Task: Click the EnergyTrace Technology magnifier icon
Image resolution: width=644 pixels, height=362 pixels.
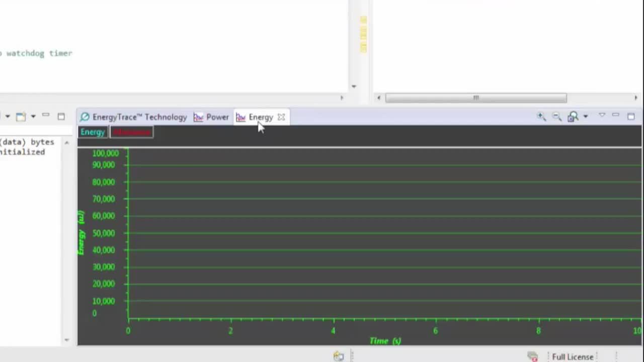Action: 85,117
